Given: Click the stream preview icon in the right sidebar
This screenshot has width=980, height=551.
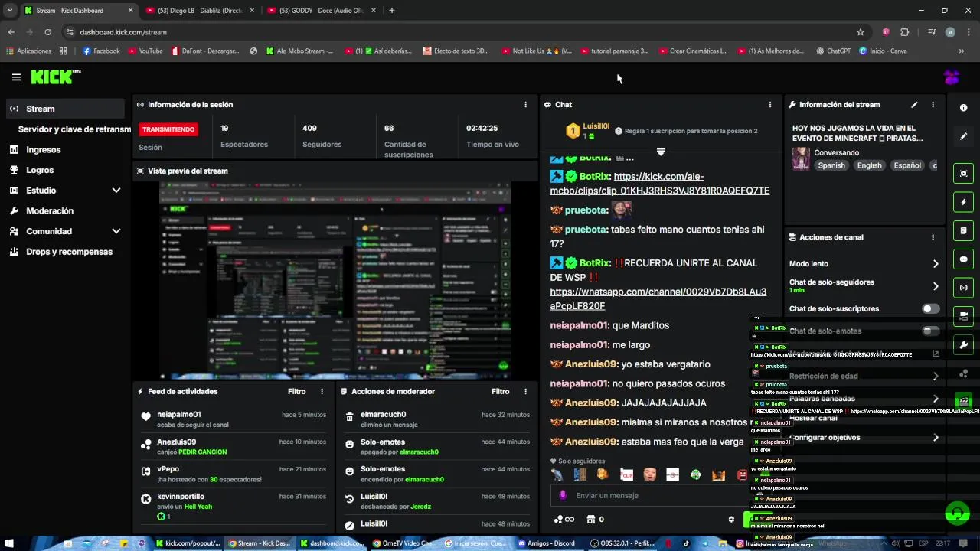Looking at the screenshot, I should pyautogui.click(x=964, y=174).
